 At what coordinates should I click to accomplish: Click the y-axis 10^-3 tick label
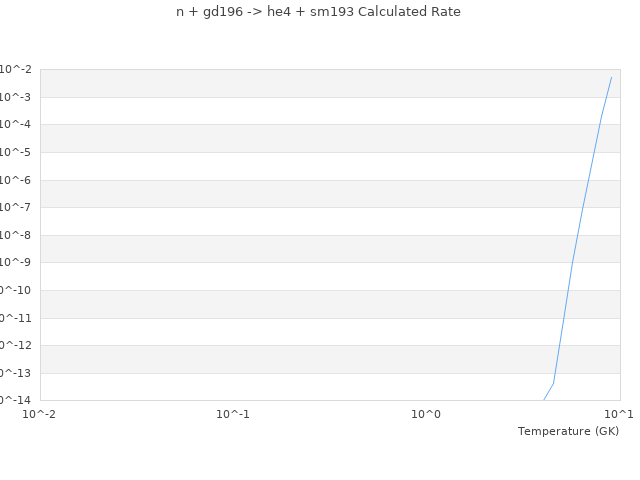tap(16, 97)
